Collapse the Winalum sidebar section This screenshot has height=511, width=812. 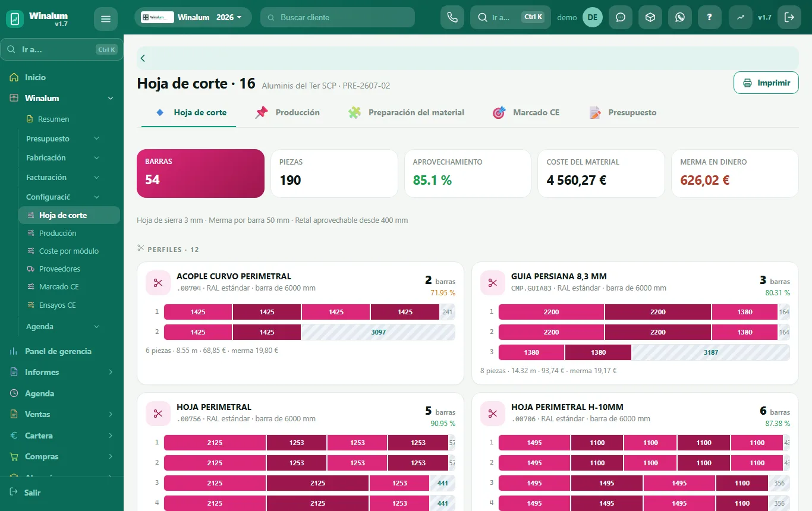(x=110, y=98)
